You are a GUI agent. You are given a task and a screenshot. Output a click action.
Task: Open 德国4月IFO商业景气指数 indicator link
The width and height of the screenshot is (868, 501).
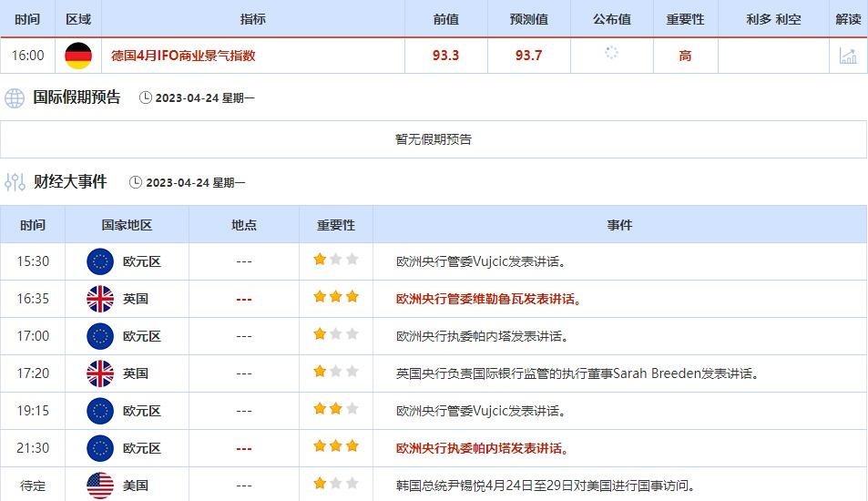[x=183, y=56]
